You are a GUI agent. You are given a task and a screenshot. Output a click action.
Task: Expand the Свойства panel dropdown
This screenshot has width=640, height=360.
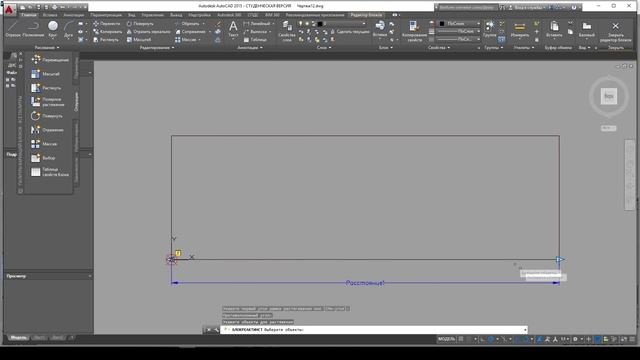pyautogui.click(x=439, y=48)
